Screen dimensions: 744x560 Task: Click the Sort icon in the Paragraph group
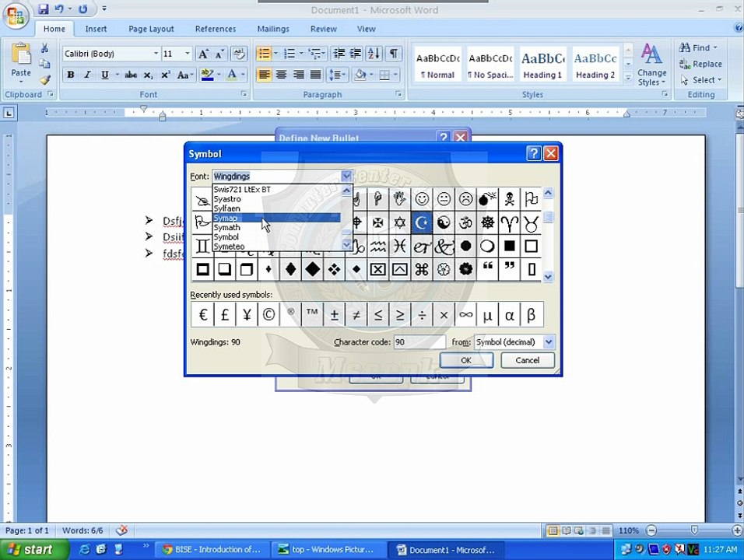coord(374,54)
